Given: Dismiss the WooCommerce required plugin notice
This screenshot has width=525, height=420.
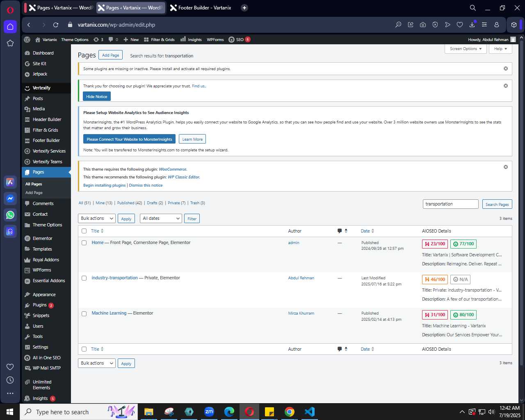Looking at the screenshot, I should click(506, 167).
